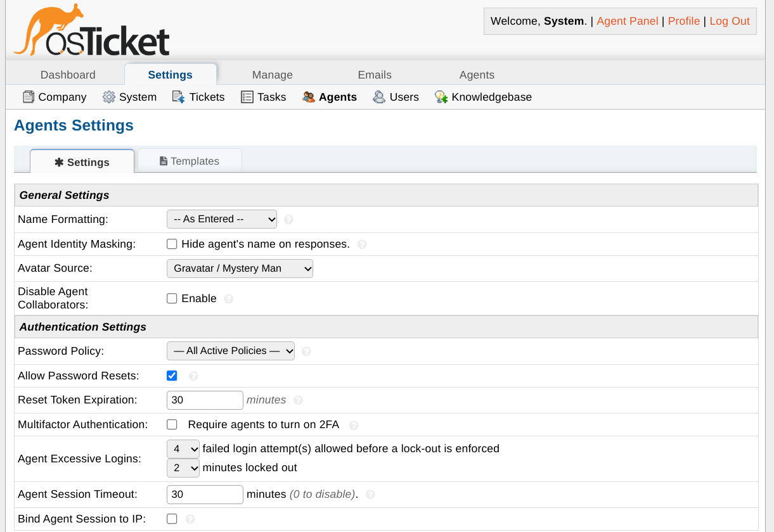
Task: Switch to the Templates tab
Action: click(190, 161)
